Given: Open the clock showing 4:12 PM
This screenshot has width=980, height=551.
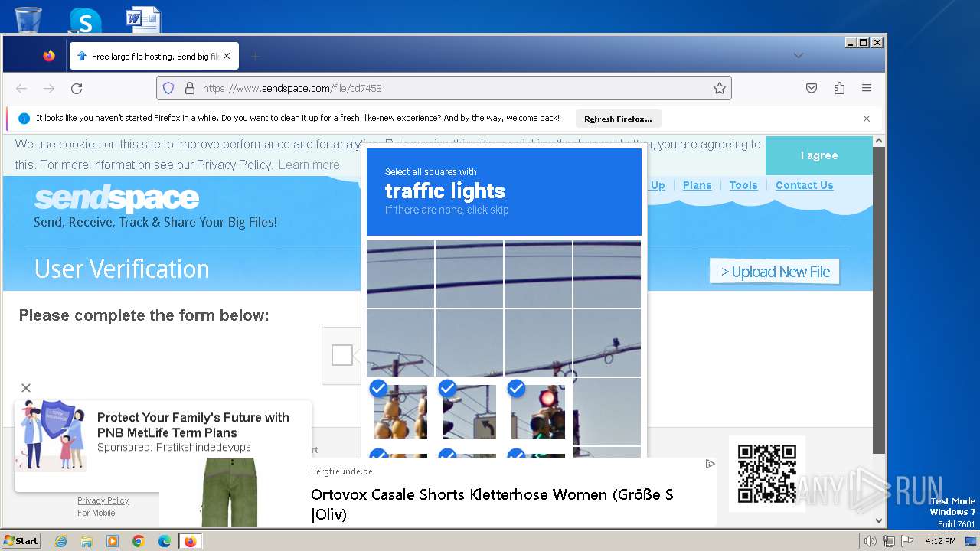Looking at the screenshot, I should [x=940, y=541].
